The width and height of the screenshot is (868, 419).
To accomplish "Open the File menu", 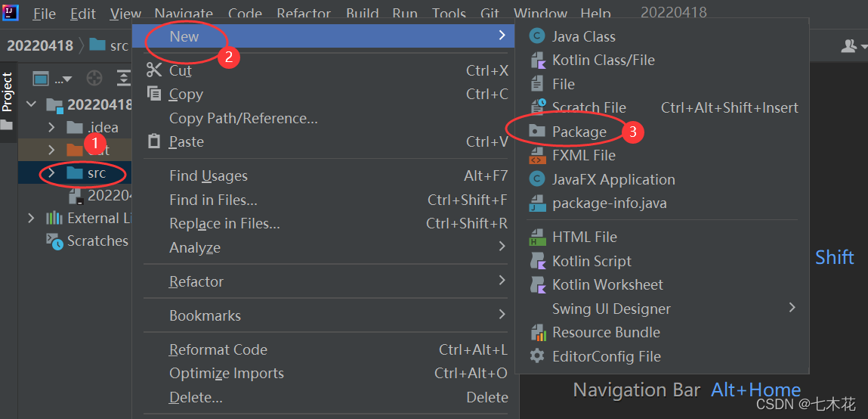I will [45, 14].
